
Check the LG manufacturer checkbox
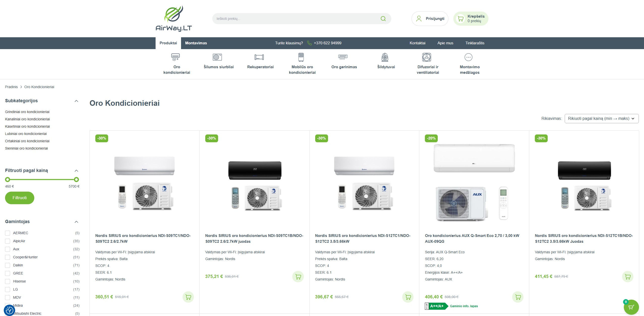[x=8, y=290]
